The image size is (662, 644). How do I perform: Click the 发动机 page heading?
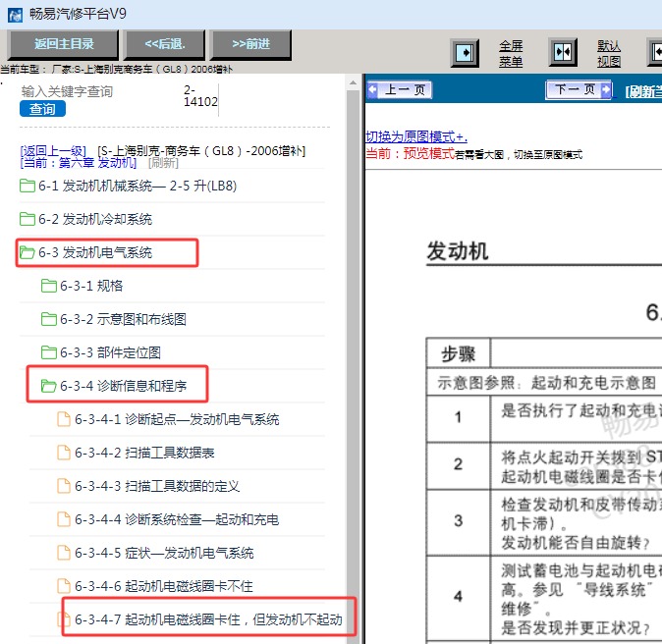click(458, 251)
